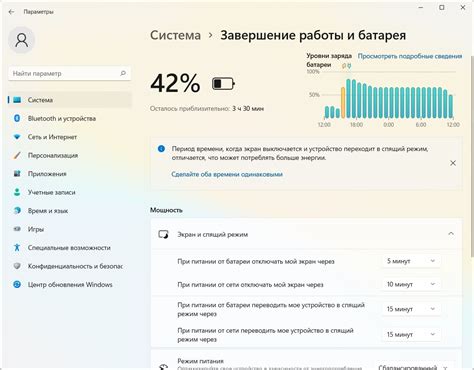Open Учетные записи category
This screenshot has height=370, width=474.
70,192
